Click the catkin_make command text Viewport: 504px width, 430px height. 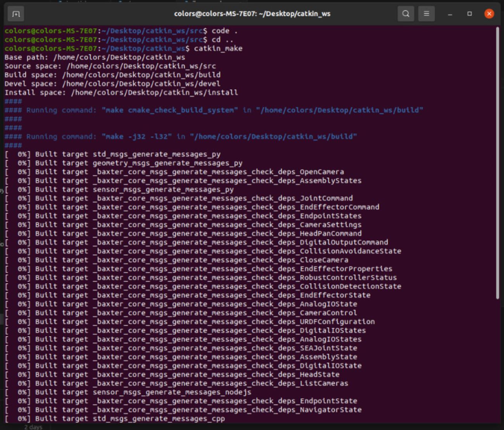coord(218,48)
